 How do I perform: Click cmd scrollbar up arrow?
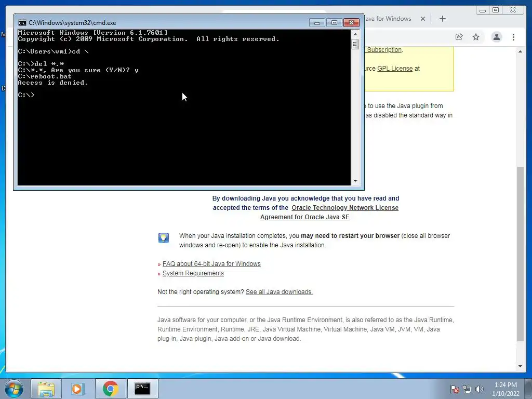pyautogui.click(x=355, y=34)
